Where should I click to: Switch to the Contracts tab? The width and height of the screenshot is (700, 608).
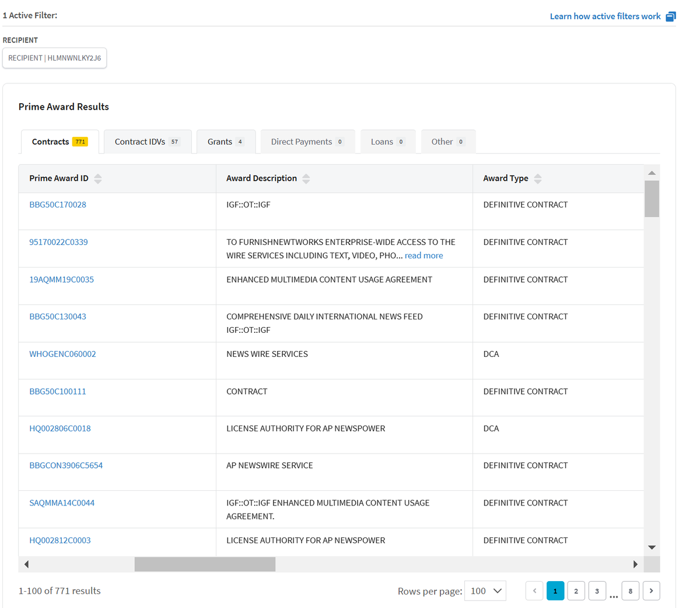(60, 142)
